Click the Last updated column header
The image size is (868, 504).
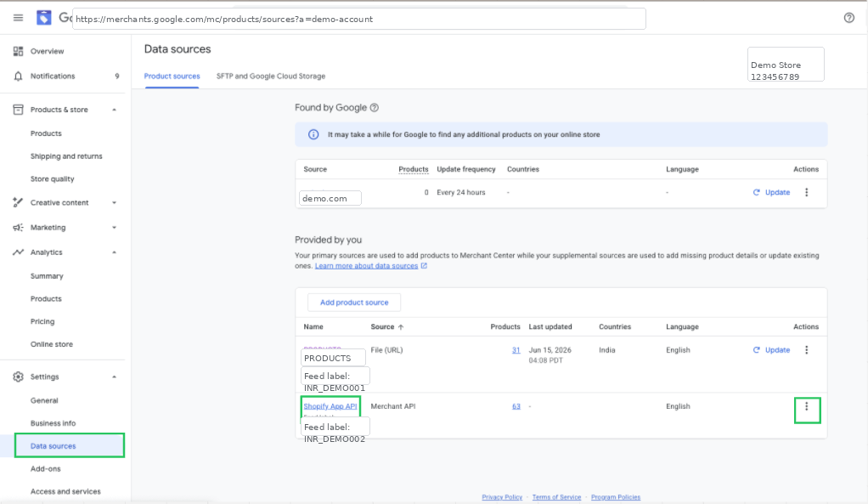[x=550, y=326]
